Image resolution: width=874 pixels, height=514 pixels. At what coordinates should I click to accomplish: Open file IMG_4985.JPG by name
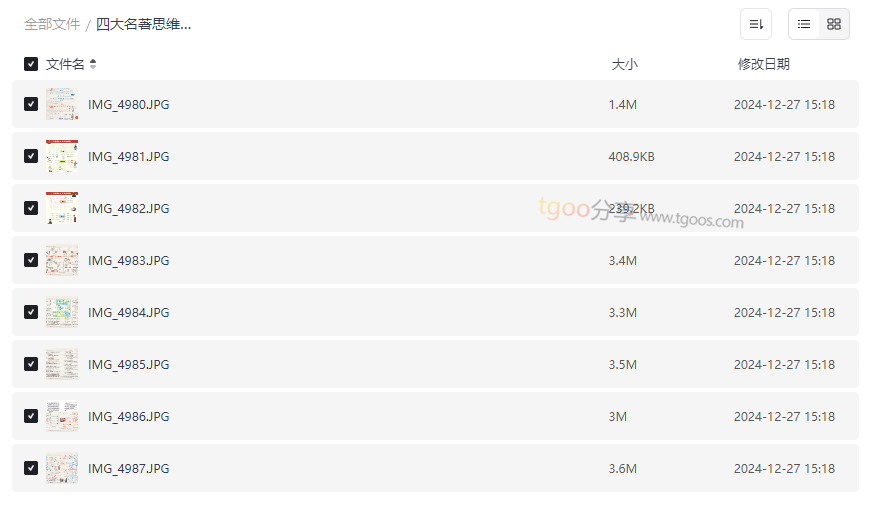tap(129, 365)
